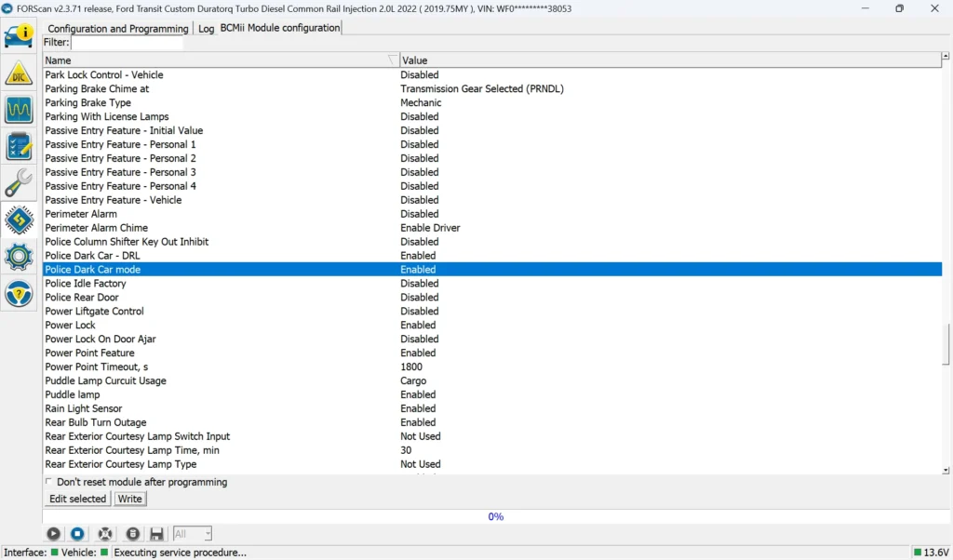Click the Save floppy disk icon
This screenshot has width=953, height=560.
pyautogui.click(x=156, y=534)
